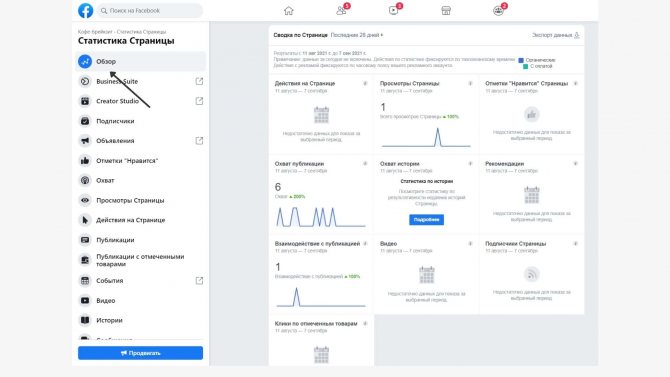Click the Органические blue legend swatch
The height and width of the screenshot is (377, 670).
(x=521, y=60)
